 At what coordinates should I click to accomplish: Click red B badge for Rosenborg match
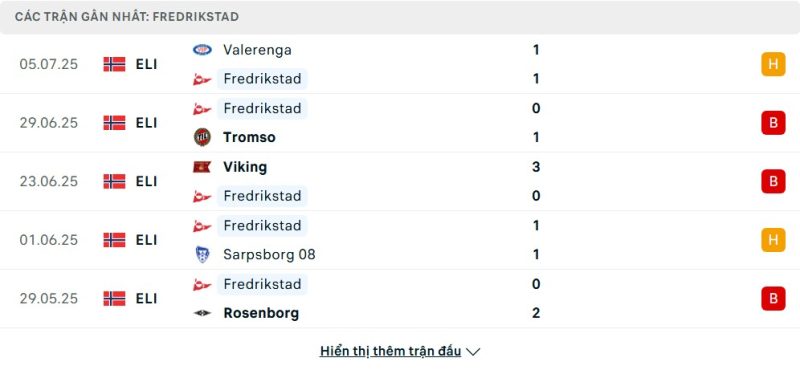773,298
